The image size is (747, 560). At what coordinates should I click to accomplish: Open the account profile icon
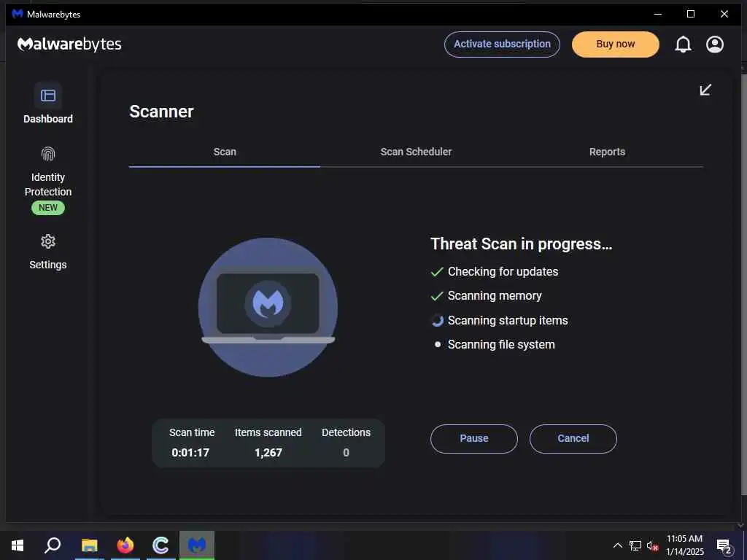click(715, 44)
